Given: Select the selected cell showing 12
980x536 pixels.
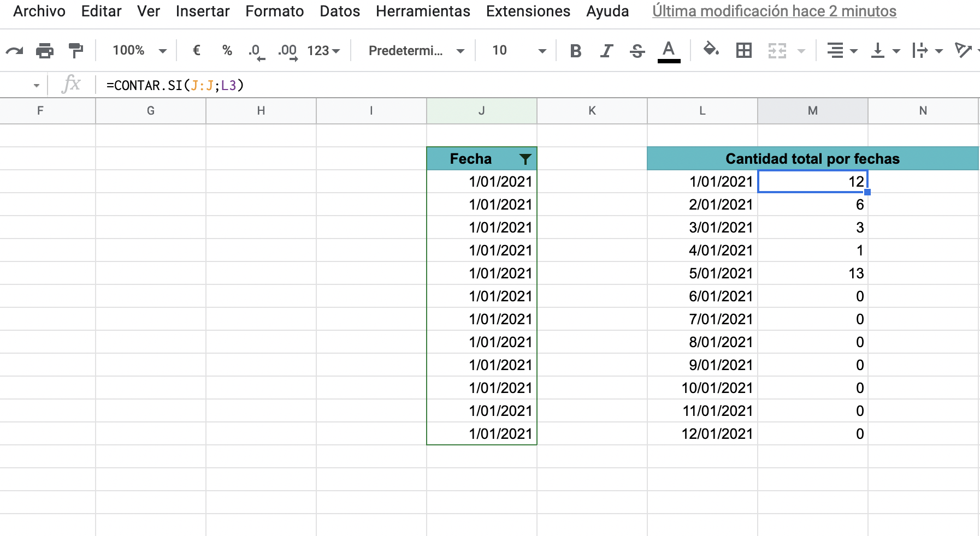Looking at the screenshot, I should click(813, 182).
